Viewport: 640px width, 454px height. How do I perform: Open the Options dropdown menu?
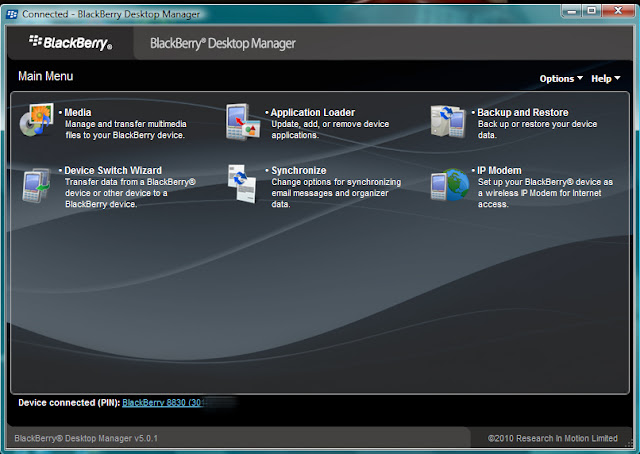561,78
